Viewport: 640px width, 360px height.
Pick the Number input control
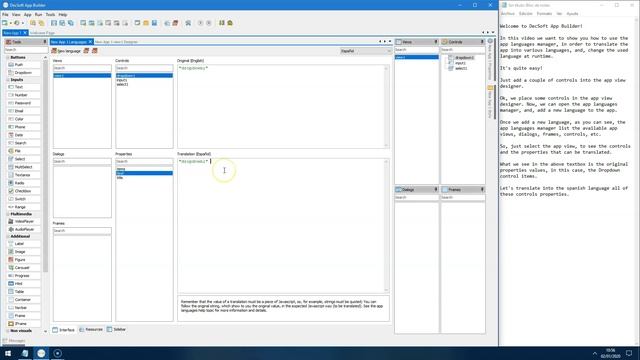click(x=24, y=95)
